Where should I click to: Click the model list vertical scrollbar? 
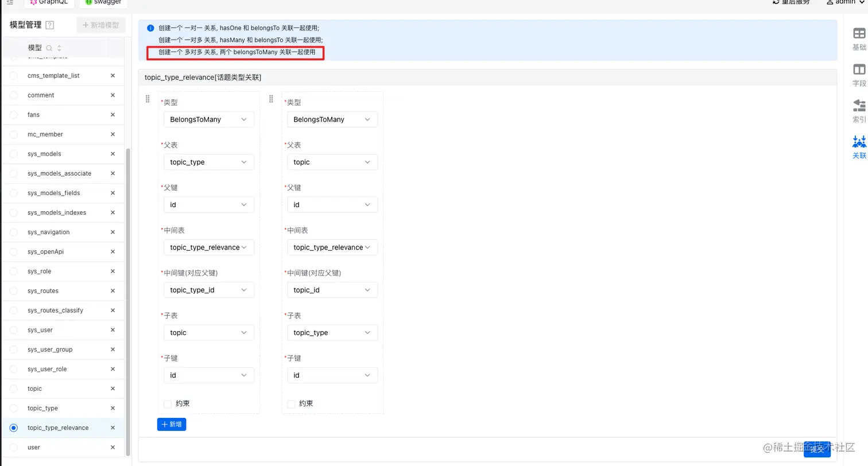point(128,302)
